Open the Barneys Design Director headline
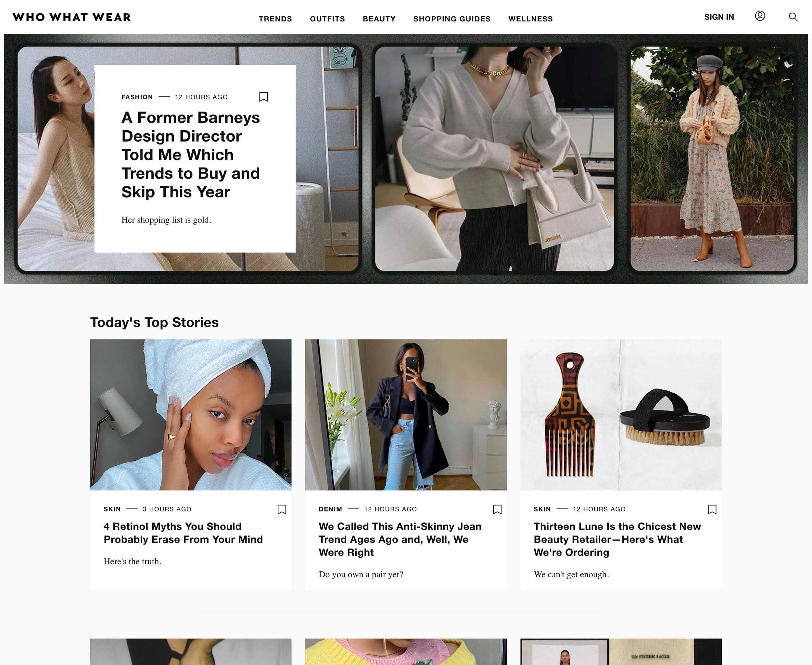This screenshot has width=812, height=665. (x=190, y=154)
